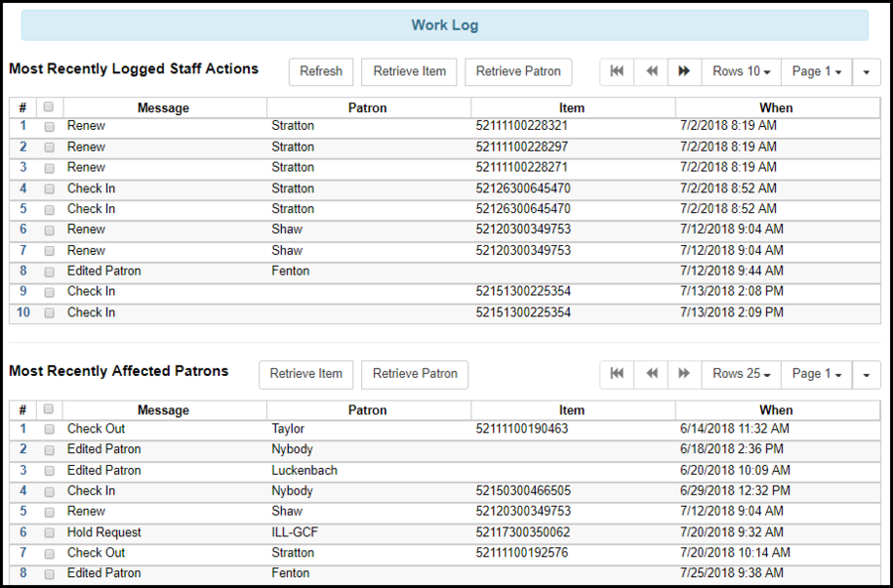893x588 pixels.
Task: Go to first page in Staff Actions pager
Action: (x=617, y=71)
